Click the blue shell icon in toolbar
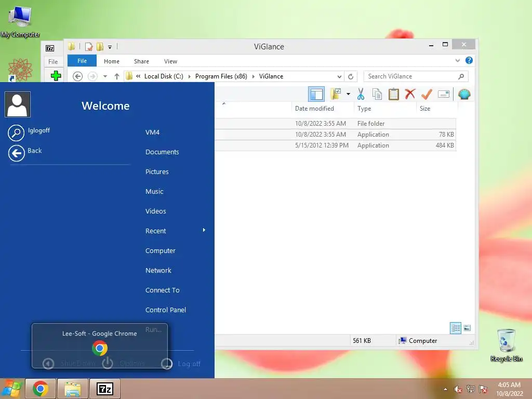This screenshot has height=399, width=532. click(464, 94)
